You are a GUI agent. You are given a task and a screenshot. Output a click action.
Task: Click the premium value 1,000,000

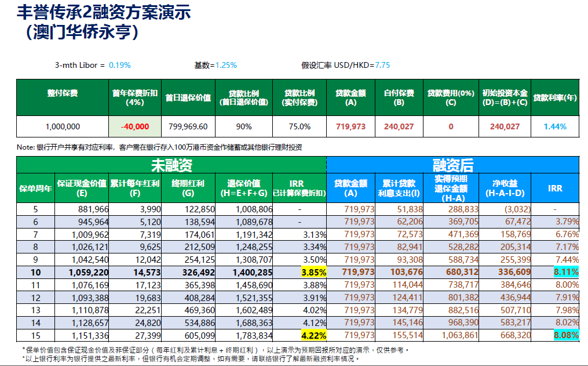63,127
